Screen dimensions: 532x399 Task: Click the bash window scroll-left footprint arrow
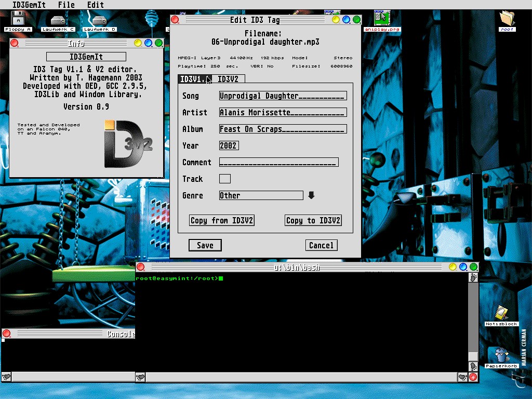click(140, 377)
